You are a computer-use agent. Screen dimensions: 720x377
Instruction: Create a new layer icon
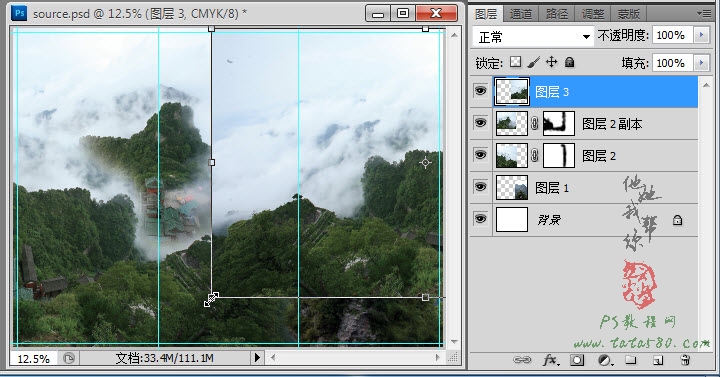658,360
